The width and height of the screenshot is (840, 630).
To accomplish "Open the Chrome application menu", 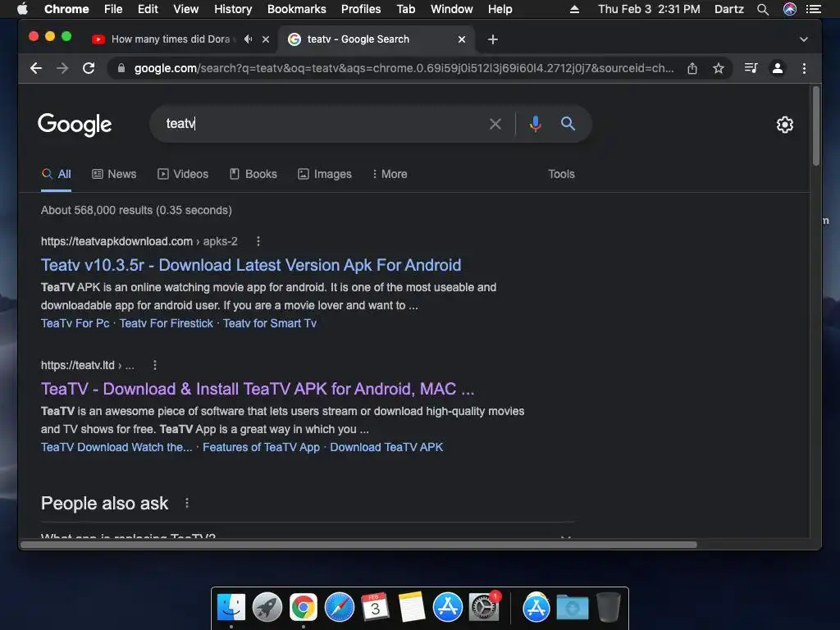I will coord(66,9).
